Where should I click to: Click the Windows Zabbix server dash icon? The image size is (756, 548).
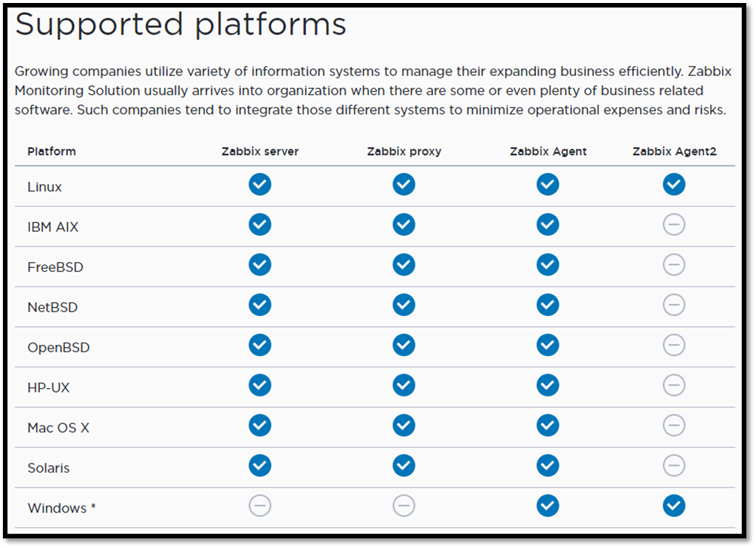(x=260, y=507)
